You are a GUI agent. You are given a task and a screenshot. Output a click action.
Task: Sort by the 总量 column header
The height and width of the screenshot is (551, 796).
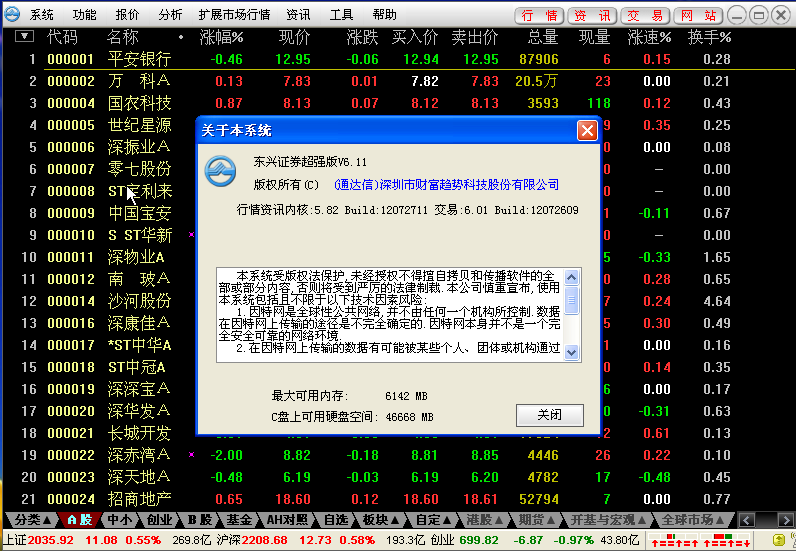543,37
